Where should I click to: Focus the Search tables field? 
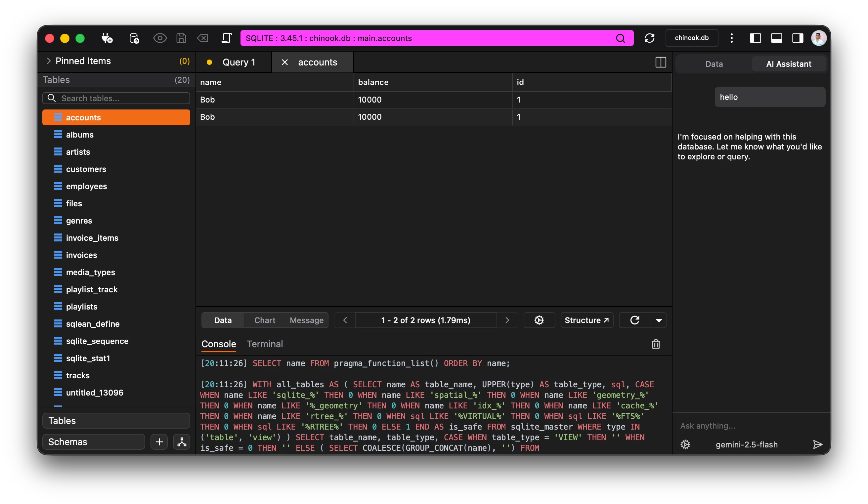pos(116,98)
